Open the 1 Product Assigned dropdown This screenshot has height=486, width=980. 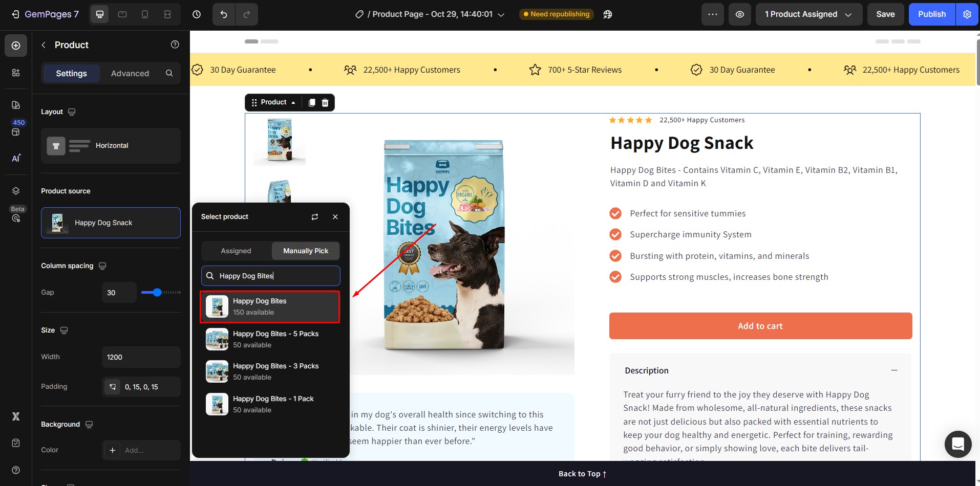coord(808,14)
